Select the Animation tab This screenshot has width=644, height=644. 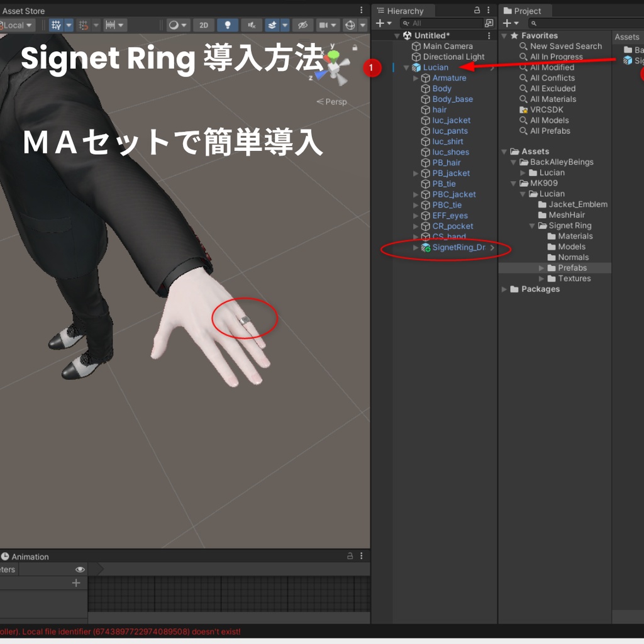point(25,557)
